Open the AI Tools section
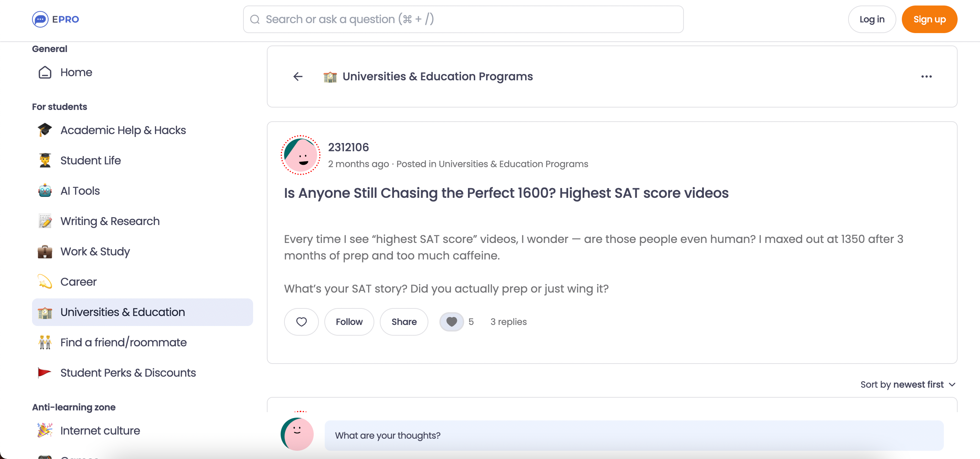 coord(80,191)
